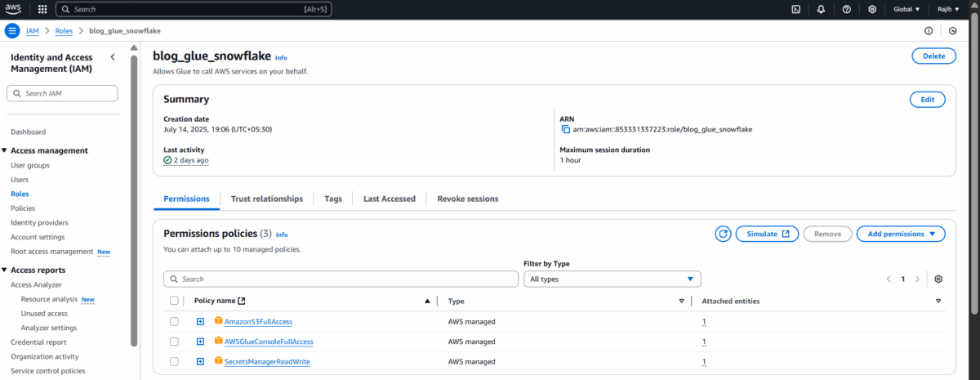This screenshot has height=380, width=980.
Task: Click the IAM breadcrumb link
Action: (x=33, y=30)
